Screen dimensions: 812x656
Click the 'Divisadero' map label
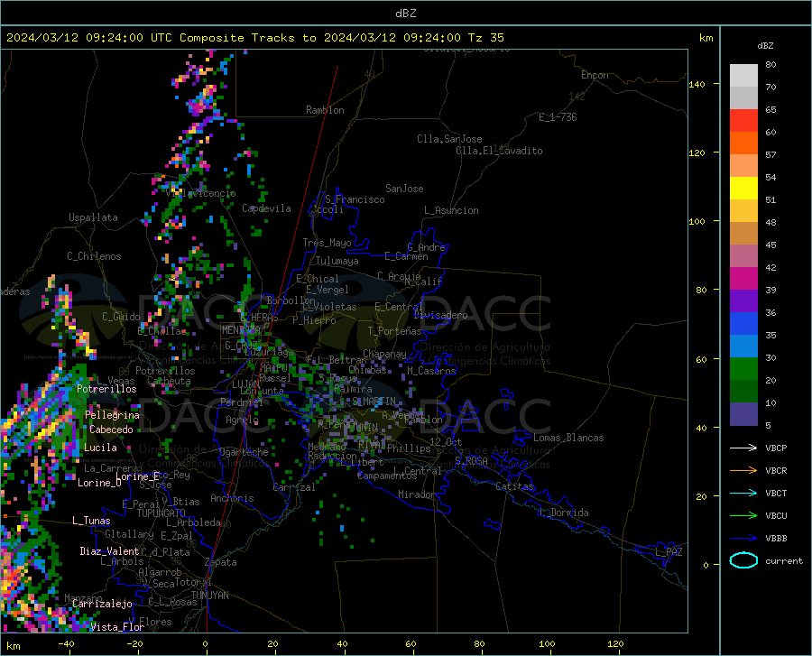pos(440,315)
